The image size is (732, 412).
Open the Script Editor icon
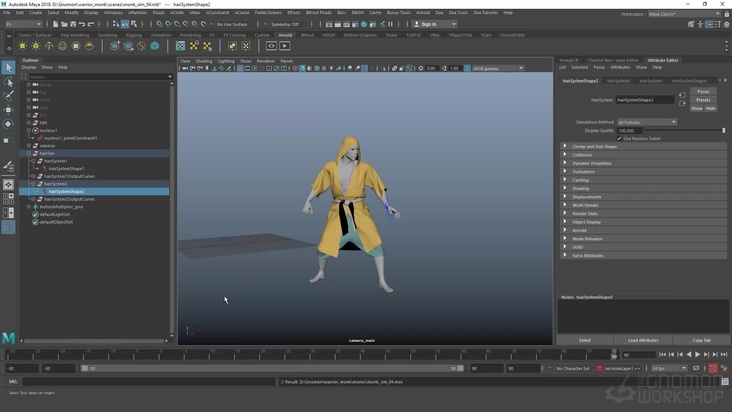tap(725, 382)
